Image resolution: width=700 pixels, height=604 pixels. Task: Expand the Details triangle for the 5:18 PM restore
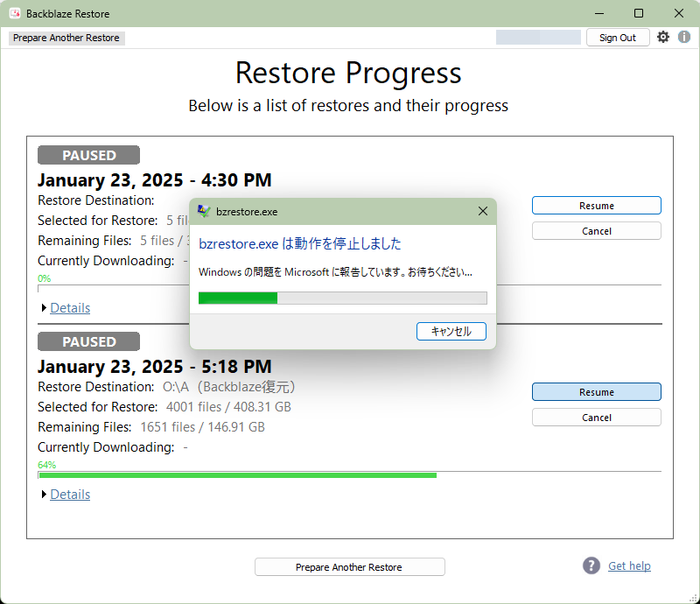45,495
